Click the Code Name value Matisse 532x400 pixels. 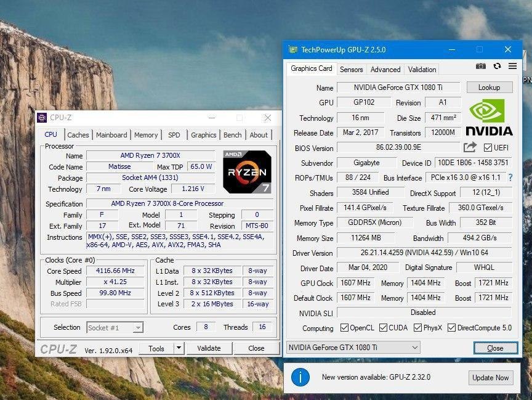click(x=119, y=166)
